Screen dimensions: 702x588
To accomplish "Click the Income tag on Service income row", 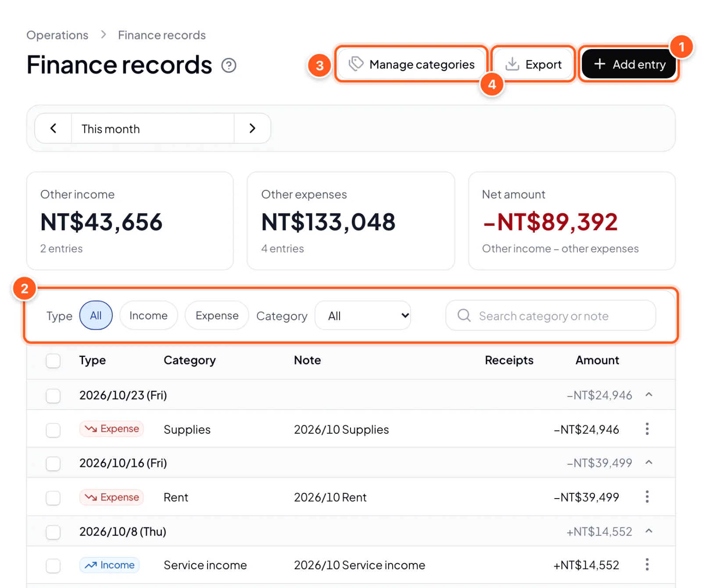I will click(x=110, y=565).
